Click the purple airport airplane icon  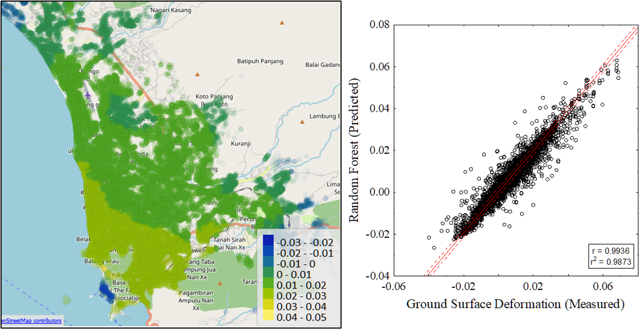pyautogui.click(x=88, y=96)
